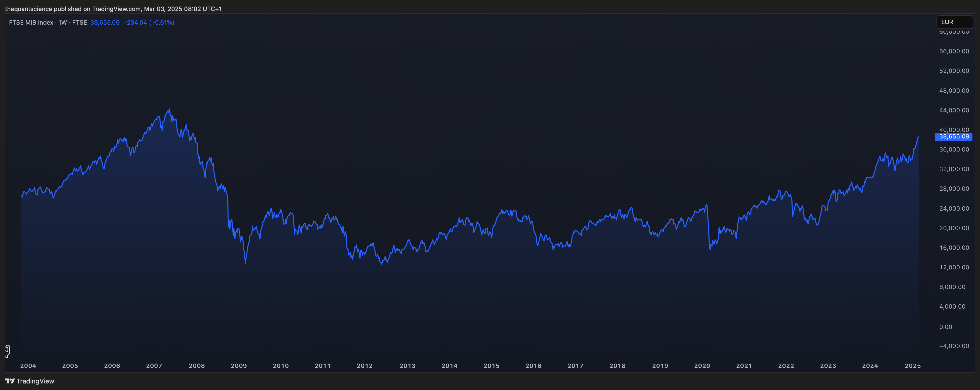The height and width of the screenshot is (390, 980).
Task: Select the 2019 label on the time axis
Action: 660,366
